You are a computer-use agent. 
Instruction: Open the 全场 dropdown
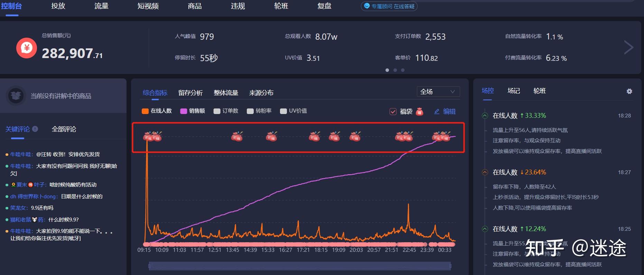click(438, 92)
